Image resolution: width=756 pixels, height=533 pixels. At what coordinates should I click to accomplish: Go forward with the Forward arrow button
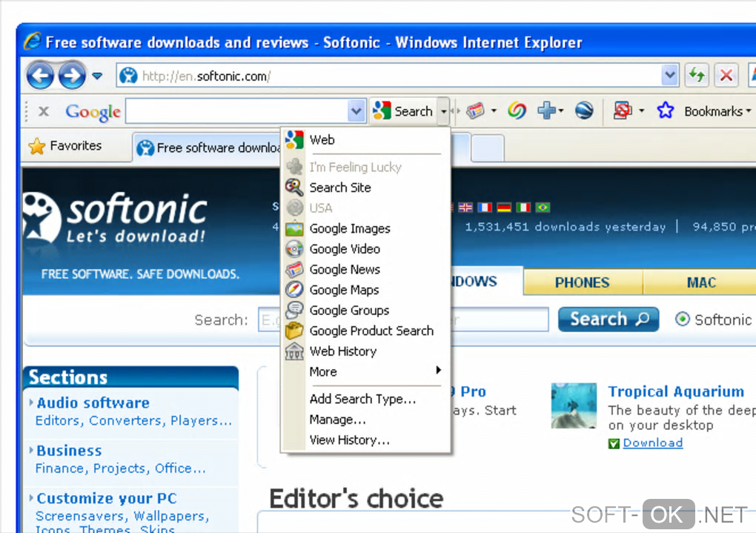[72, 76]
